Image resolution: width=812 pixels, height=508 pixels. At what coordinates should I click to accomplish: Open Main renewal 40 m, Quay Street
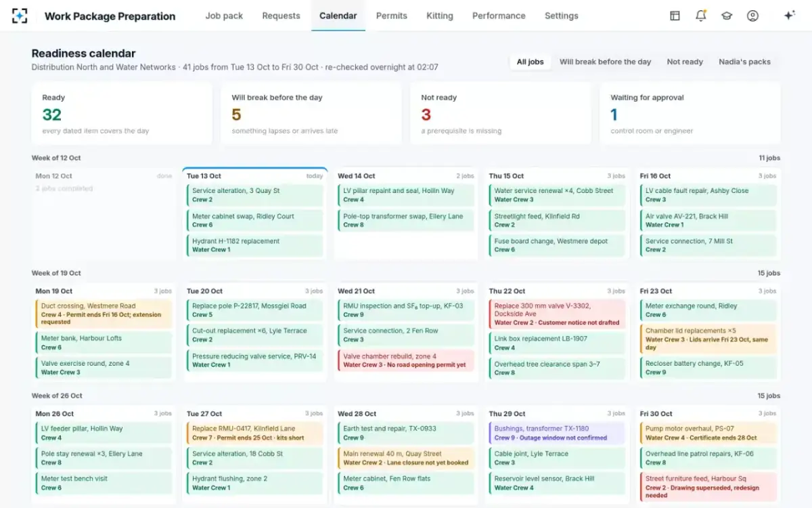pyautogui.click(x=406, y=458)
